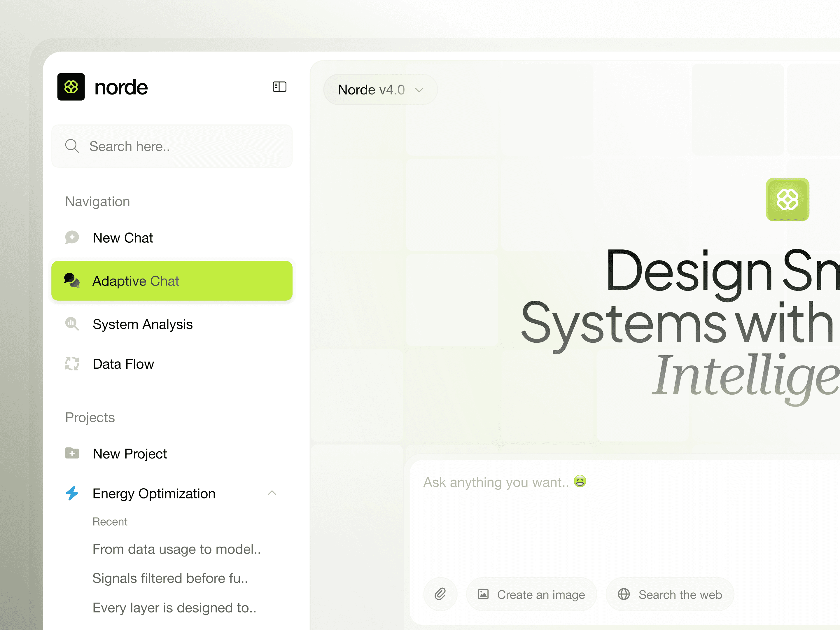Collapse the Energy Optimization project chevron
840x630 pixels.
[272, 493]
